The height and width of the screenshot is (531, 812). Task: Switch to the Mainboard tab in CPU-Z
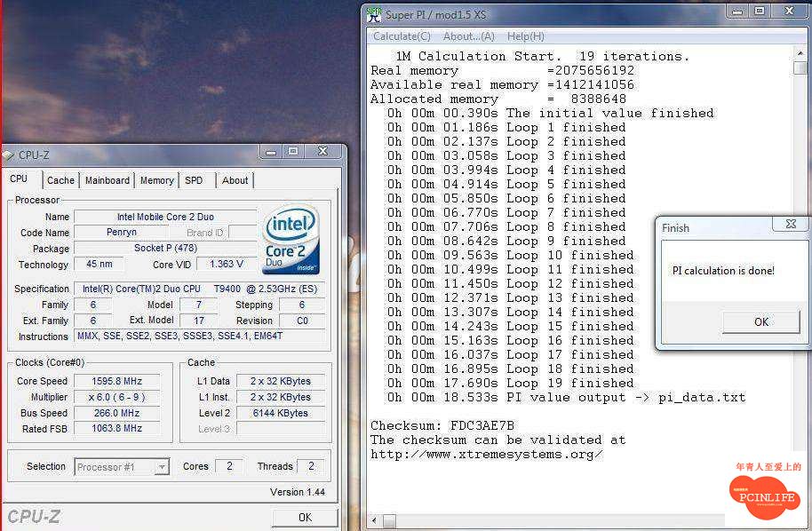[107, 180]
